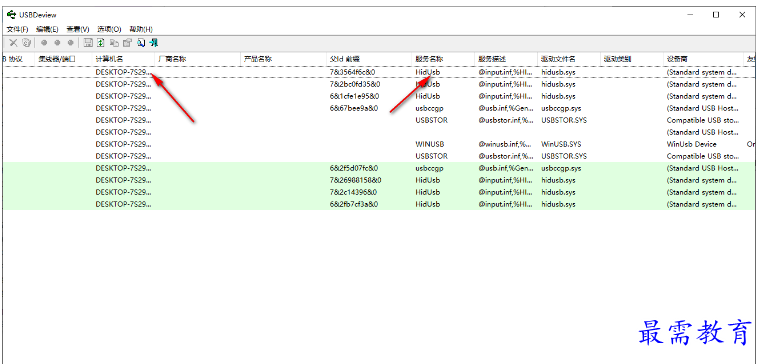The width and height of the screenshot is (760, 364).
Task: Open the 编辑(E) menu
Action: pos(47,29)
